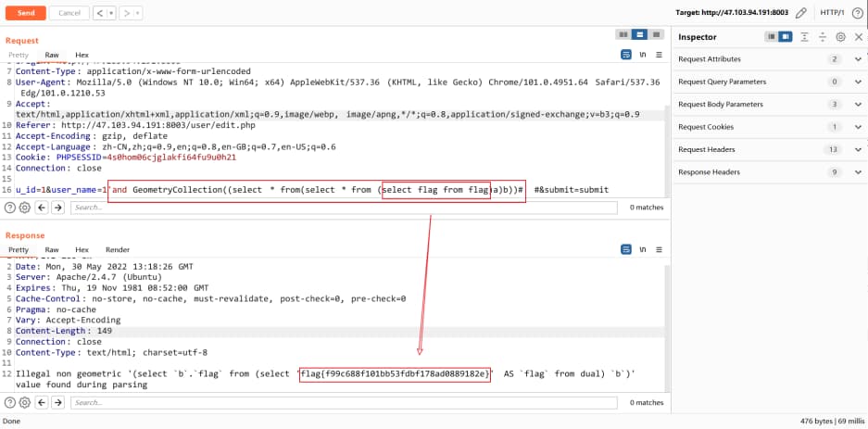
Task: Go to next request with forward arrow
Action: 126,13
